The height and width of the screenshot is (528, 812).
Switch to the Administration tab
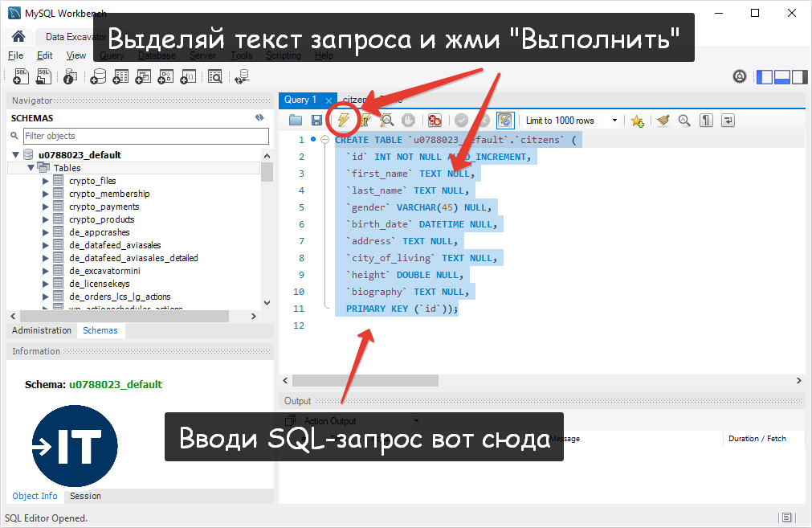pyautogui.click(x=41, y=330)
